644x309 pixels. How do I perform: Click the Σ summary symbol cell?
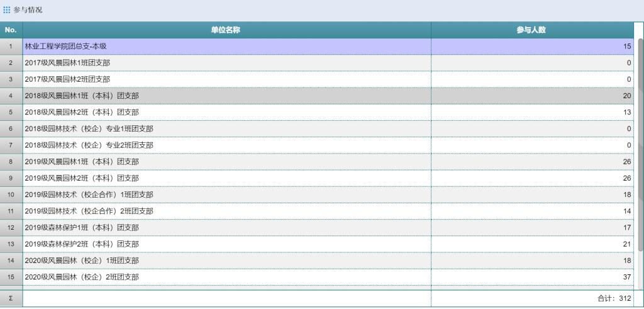point(11,298)
